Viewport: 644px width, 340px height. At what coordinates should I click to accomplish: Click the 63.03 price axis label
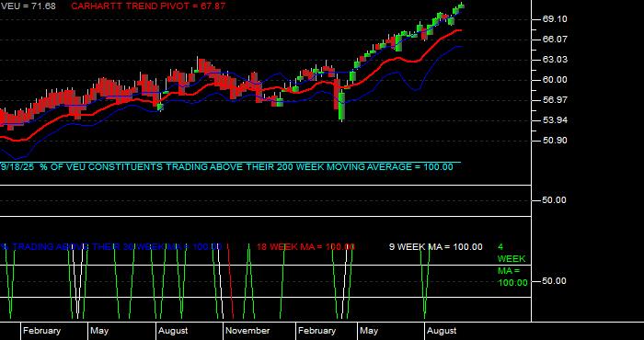[555, 60]
